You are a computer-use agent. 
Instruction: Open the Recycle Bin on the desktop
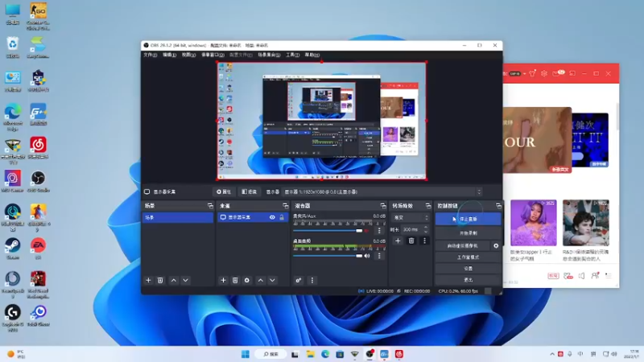(13, 47)
